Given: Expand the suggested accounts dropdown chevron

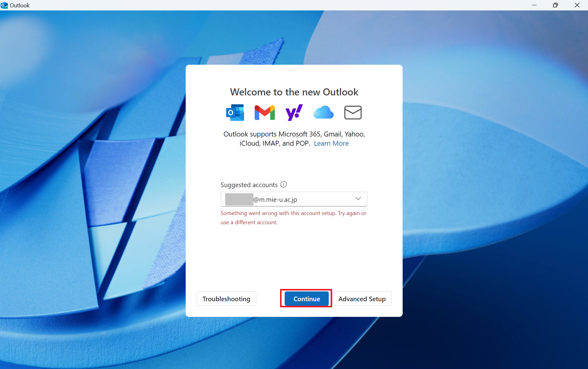Looking at the screenshot, I should (x=358, y=199).
